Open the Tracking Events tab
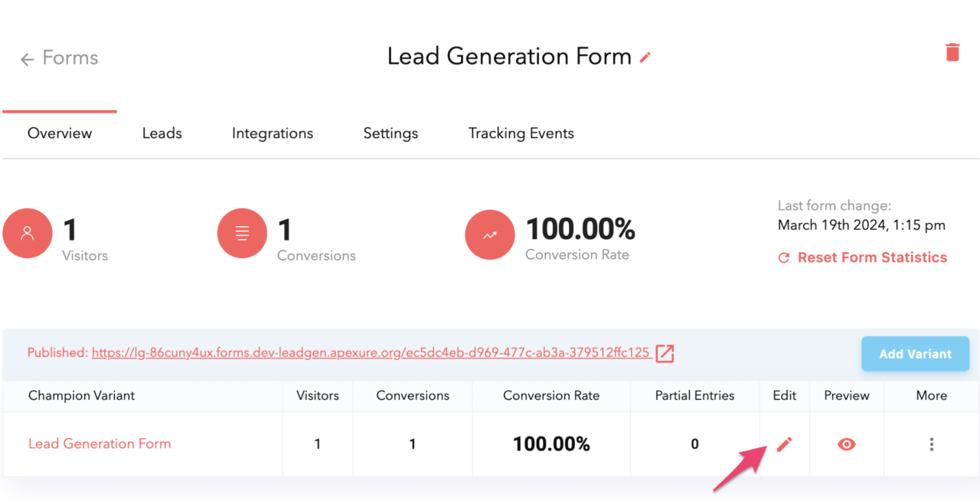The height and width of the screenshot is (501, 980). pyautogui.click(x=521, y=133)
